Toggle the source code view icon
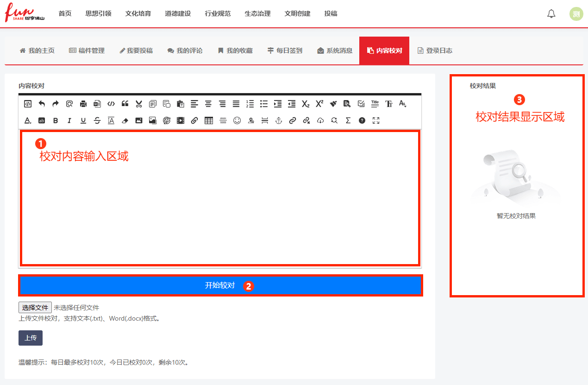The width and height of the screenshot is (588, 385). [28, 104]
